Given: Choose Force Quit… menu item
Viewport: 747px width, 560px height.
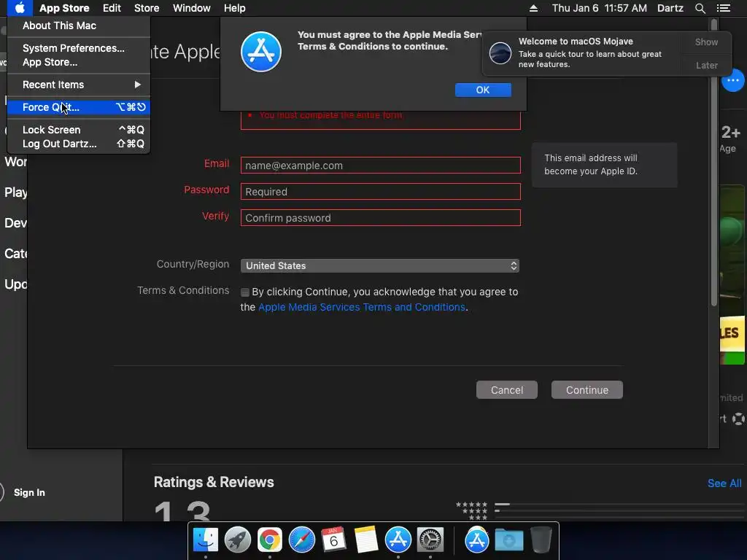Looking at the screenshot, I should 79,107.
